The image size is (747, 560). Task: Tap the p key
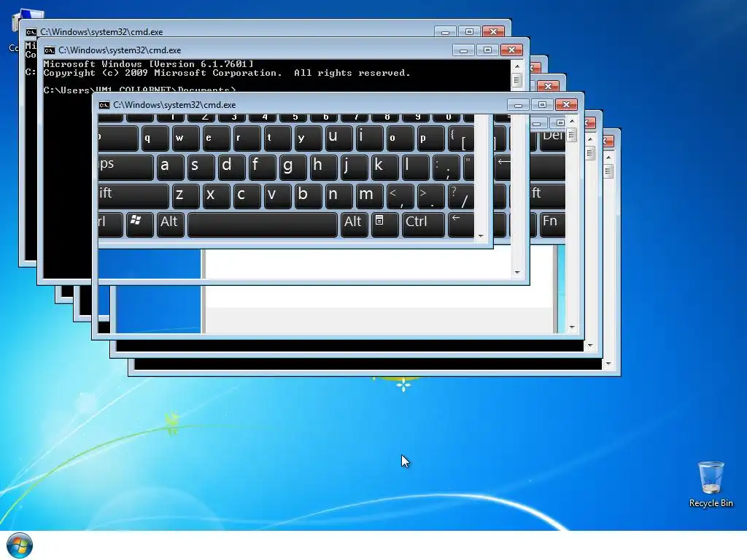[x=430, y=138]
